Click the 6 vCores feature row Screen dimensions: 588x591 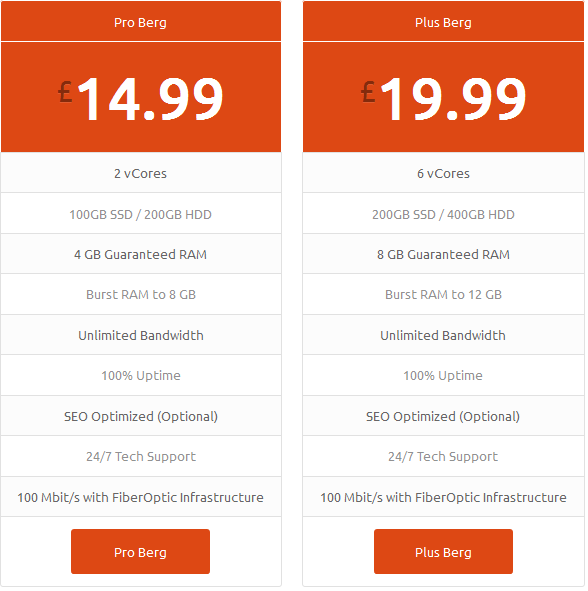[443, 173]
